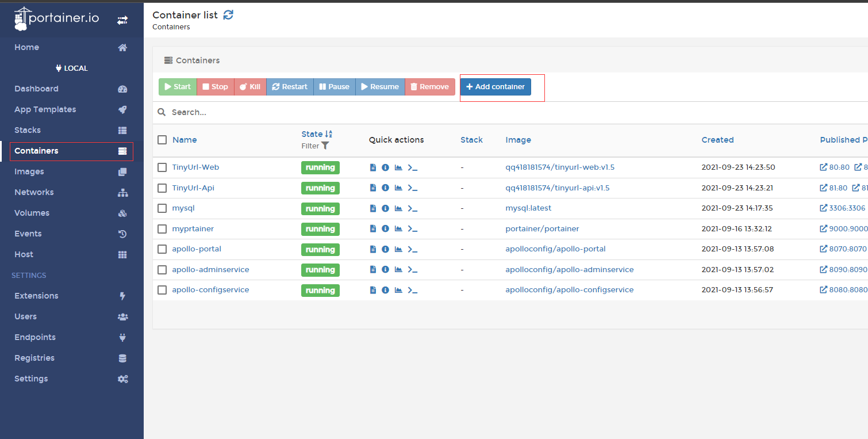Open Host in sidebar
Screen dimensions: 868x439
point(71,254)
